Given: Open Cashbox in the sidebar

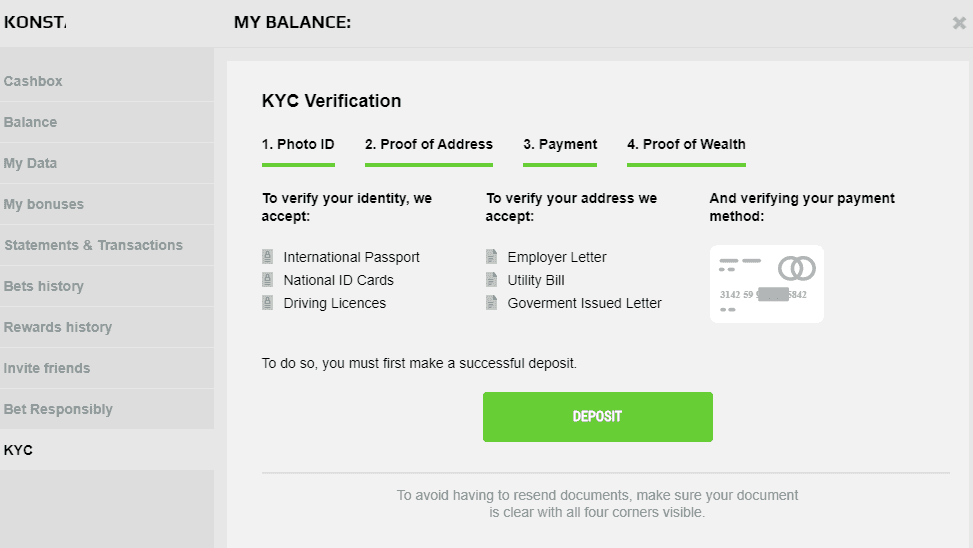Looking at the screenshot, I should [33, 81].
